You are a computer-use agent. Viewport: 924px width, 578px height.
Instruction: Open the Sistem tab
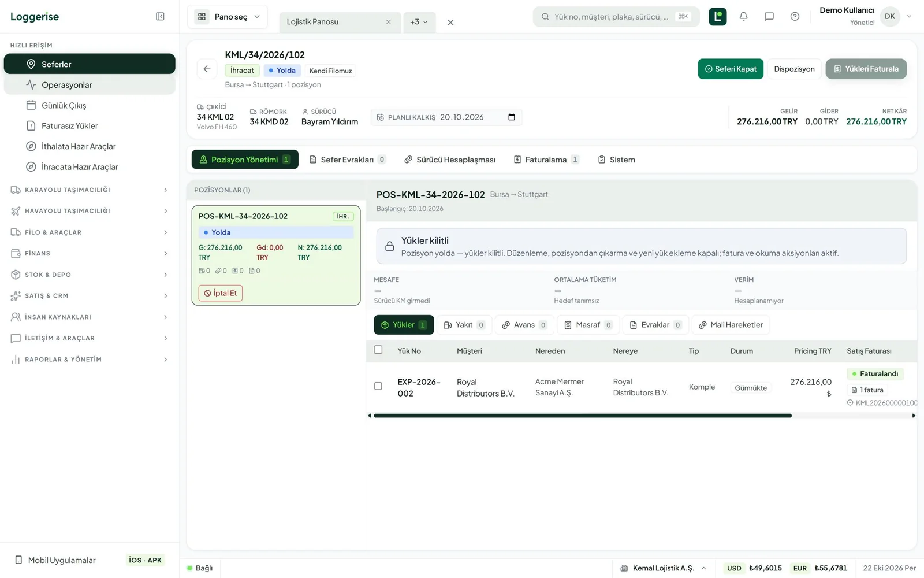tap(616, 160)
